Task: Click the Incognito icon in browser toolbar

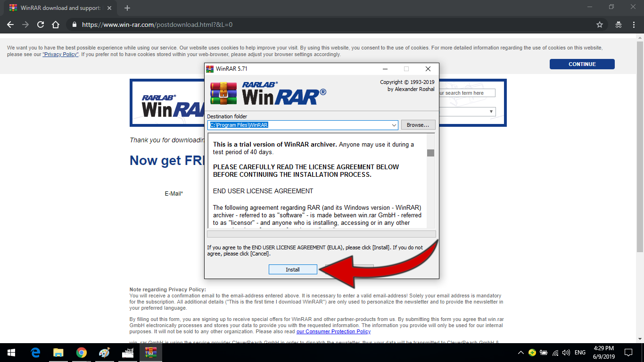Action: point(619,25)
